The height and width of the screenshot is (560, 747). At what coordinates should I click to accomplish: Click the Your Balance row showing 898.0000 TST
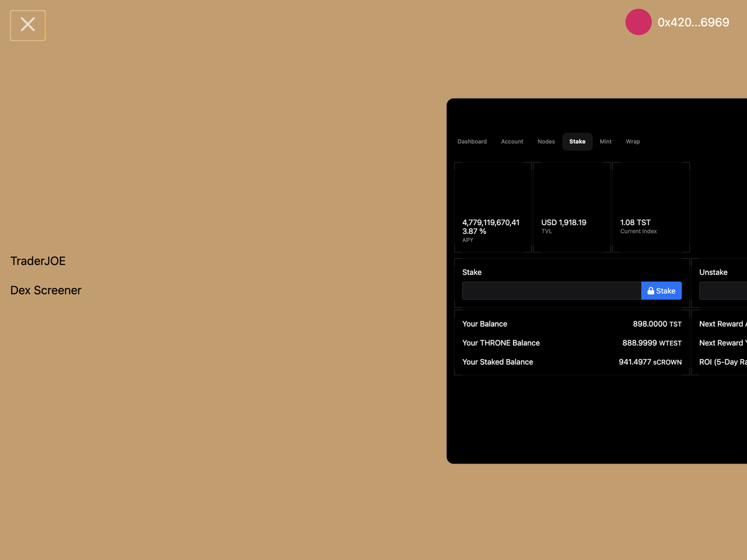tap(571, 324)
